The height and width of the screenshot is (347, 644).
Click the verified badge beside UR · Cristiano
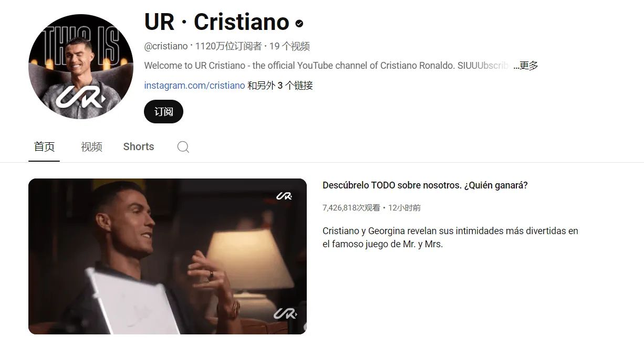pyautogui.click(x=299, y=24)
